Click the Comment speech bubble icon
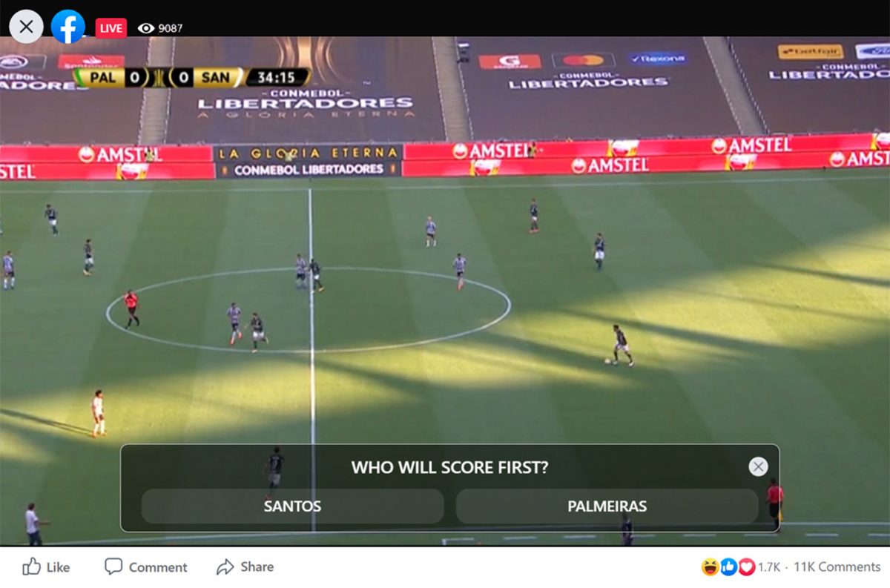This screenshot has width=890, height=588. [113, 567]
